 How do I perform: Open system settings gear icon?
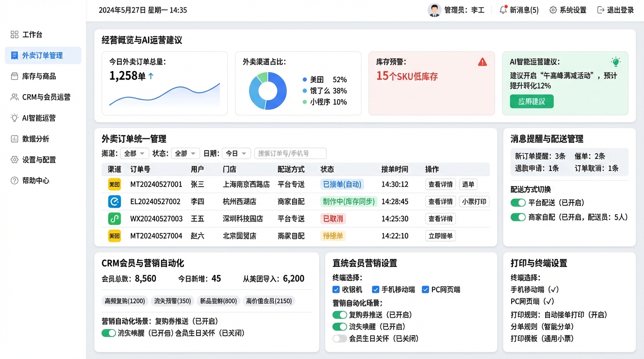553,10
